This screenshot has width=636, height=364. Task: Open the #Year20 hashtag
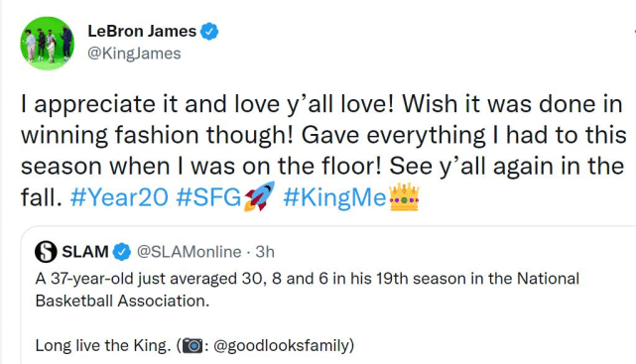click(119, 197)
